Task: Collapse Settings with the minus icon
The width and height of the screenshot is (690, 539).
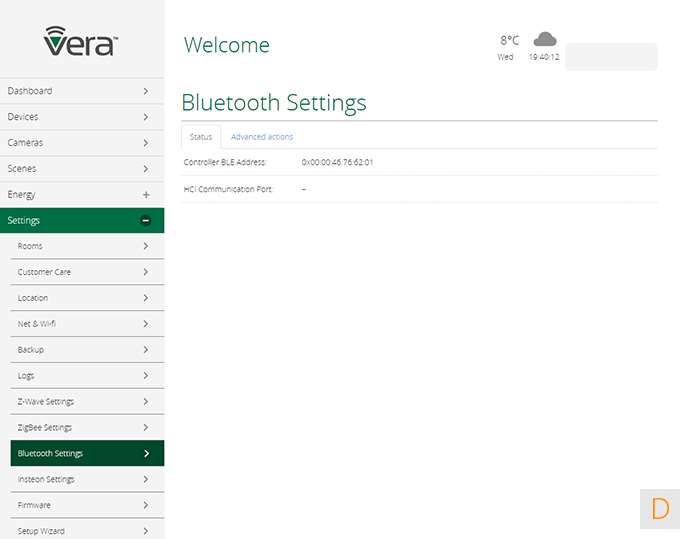Action: 146,220
